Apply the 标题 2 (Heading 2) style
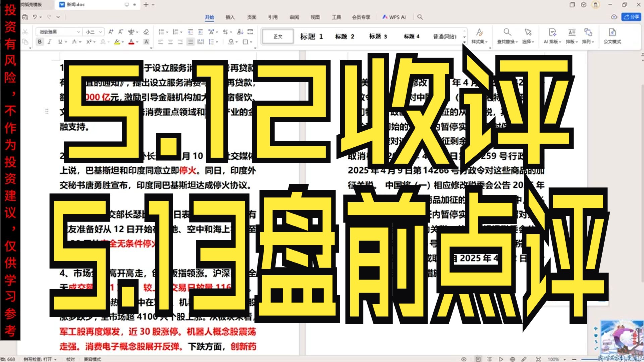 click(344, 37)
